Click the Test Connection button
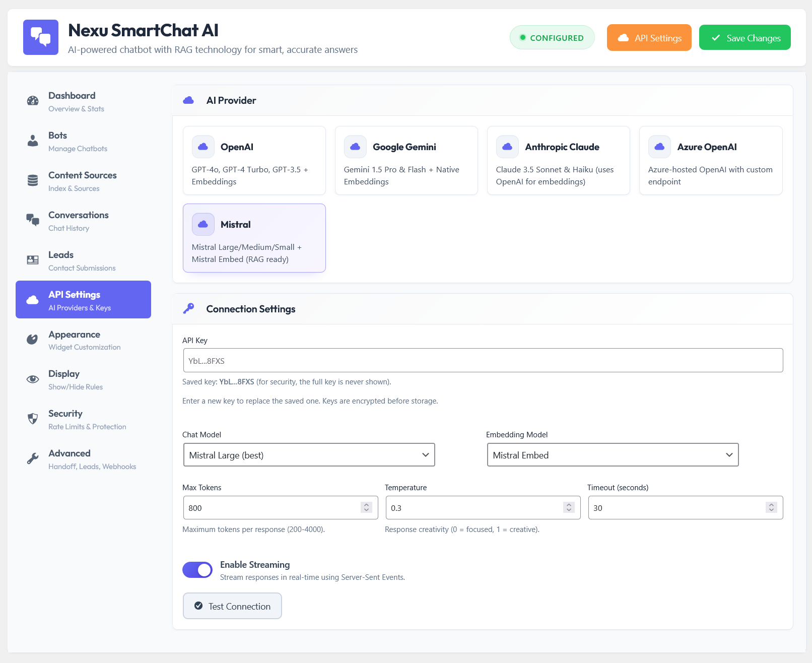The height and width of the screenshot is (663, 812). (232, 606)
